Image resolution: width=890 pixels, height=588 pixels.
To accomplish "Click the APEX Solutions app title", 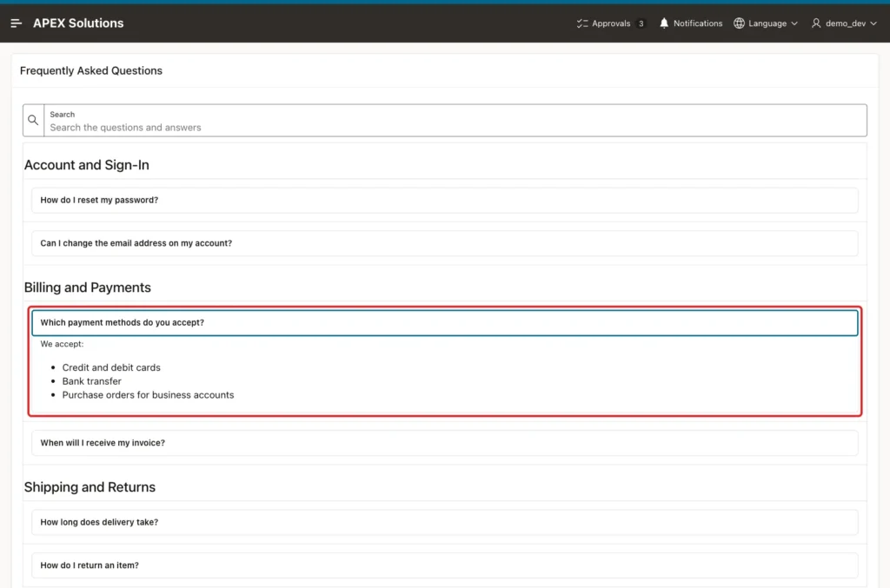I will [x=78, y=23].
